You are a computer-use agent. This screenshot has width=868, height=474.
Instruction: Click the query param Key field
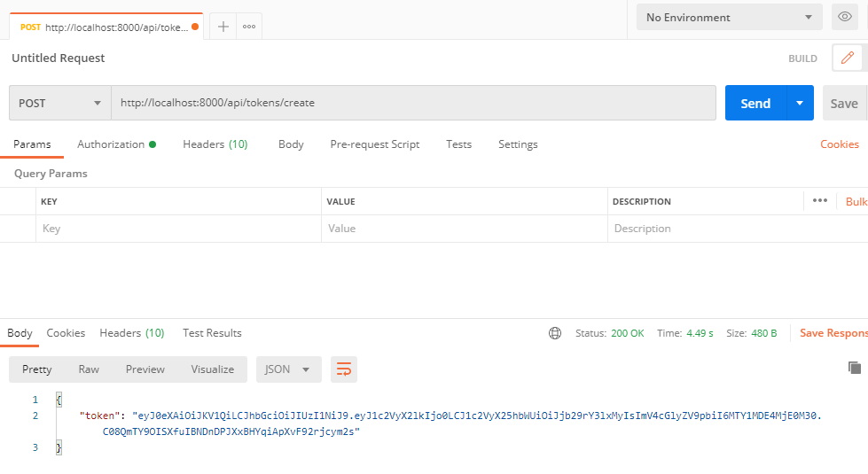178,229
